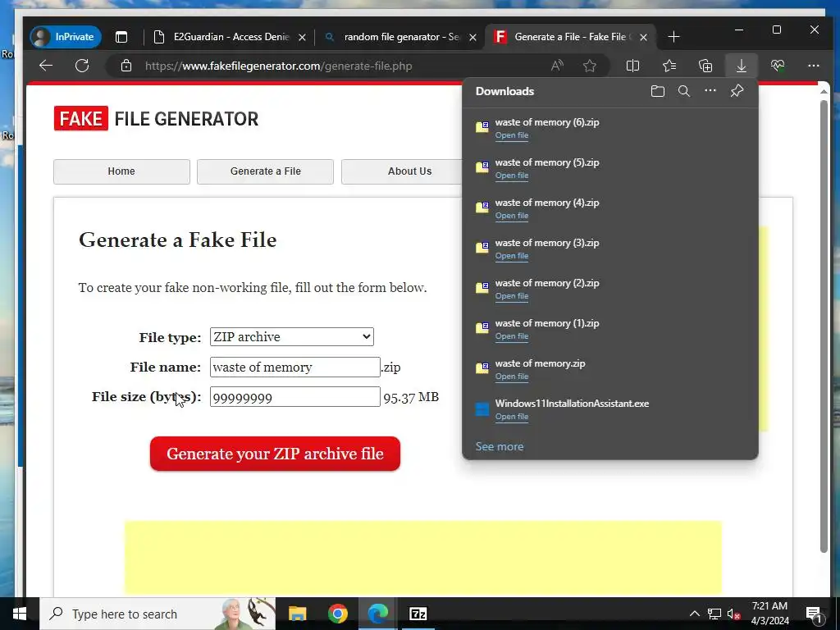Open file for waste of memory (3).zip
Screen dimensions: 840x630
click(512, 256)
